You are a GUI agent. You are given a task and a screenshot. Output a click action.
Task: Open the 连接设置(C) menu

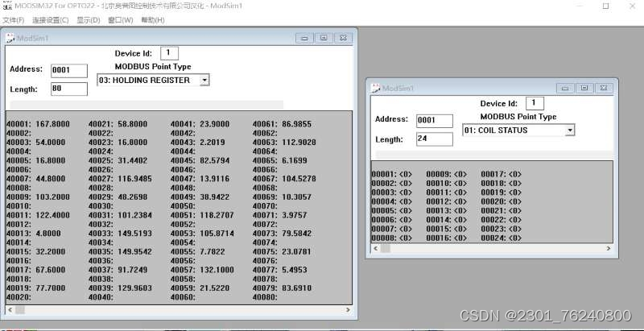[x=51, y=20]
